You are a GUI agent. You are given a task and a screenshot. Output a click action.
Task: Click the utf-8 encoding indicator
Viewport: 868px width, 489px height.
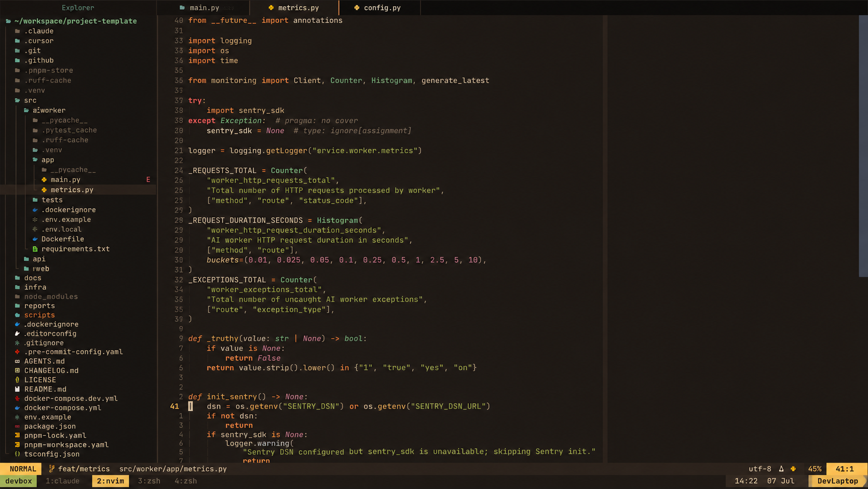click(x=759, y=469)
